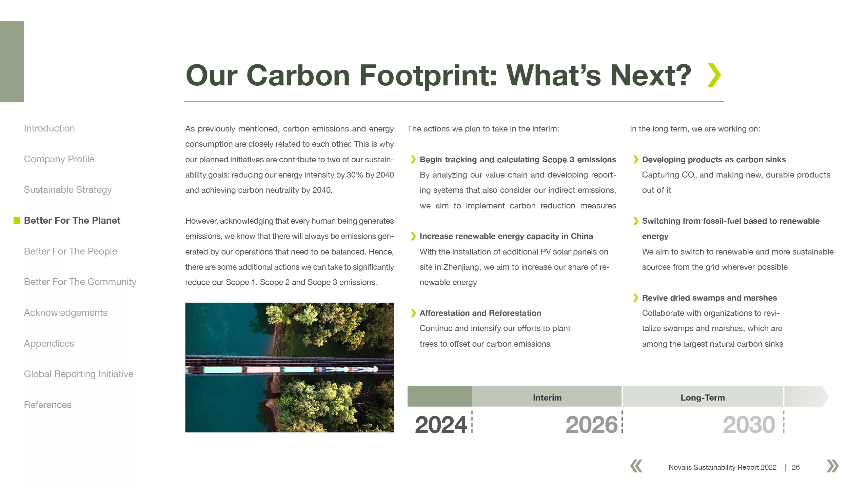Click chevron bullet before Switching from fossil-fuel
Screen dimensions: 868x488
635,221
